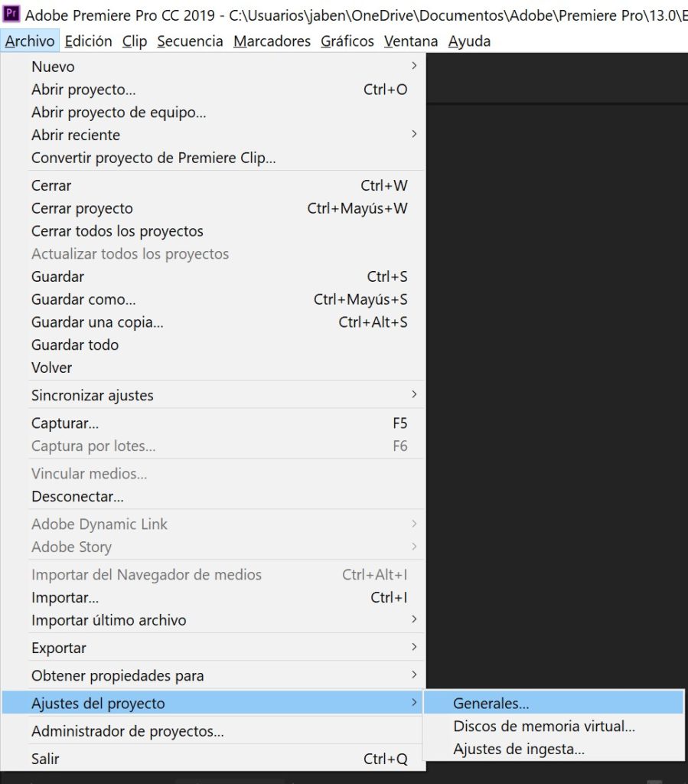This screenshot has width=688, height=784.
Task: Click the Premiere Pro app icon in title bar
Action: [11, 14]
